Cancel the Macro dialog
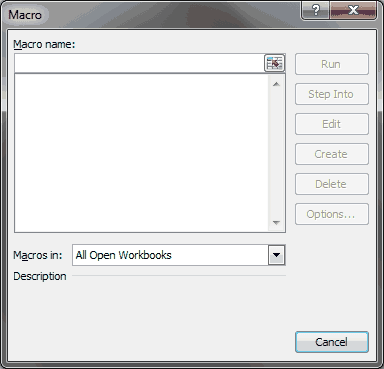Image resolution: width=384 pixels, height=369 pixels. point(332,342)
